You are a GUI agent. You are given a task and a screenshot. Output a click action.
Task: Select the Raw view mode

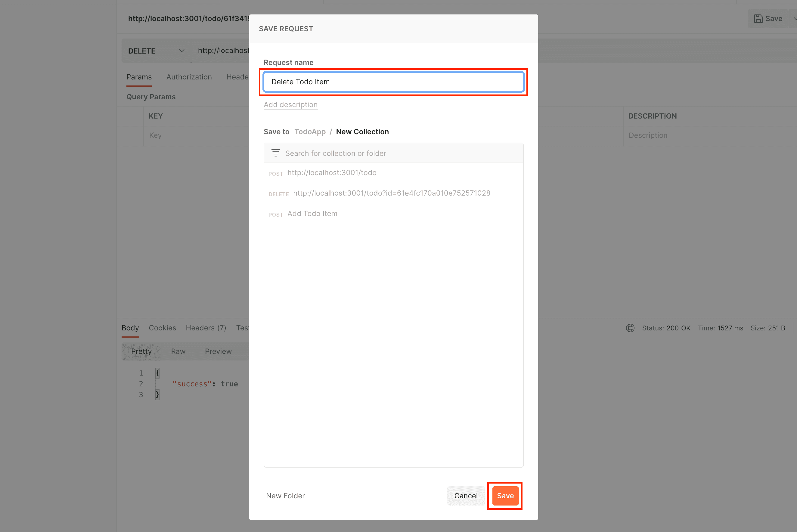178,351
